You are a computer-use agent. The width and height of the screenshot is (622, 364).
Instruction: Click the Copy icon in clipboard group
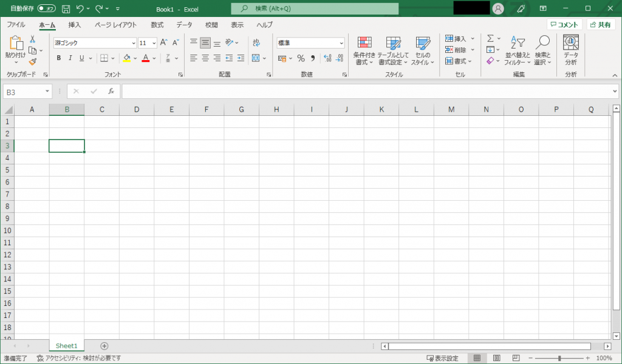pos(33,51)
